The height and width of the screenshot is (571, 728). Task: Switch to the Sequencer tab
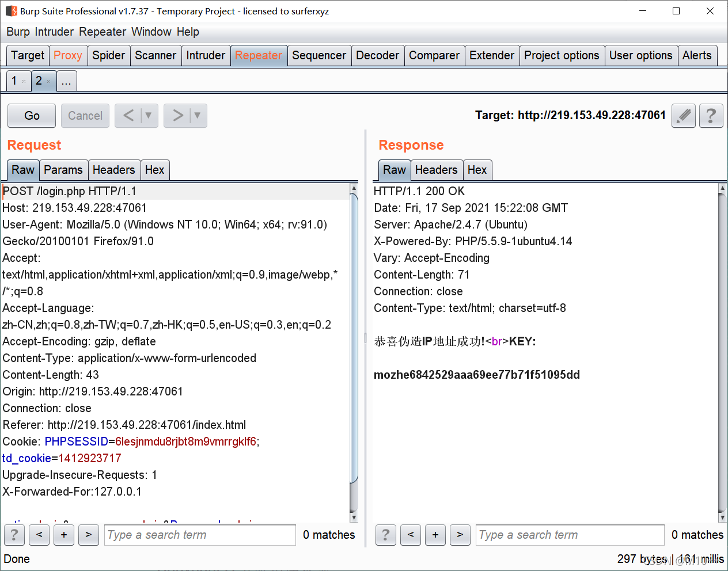pos(319,55)
